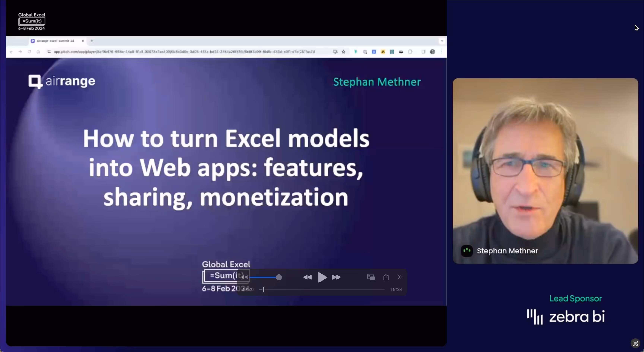Viewport: 644px width, 352px height.
Task: Expand the tab search dropdown arrow
Action: 442,41
